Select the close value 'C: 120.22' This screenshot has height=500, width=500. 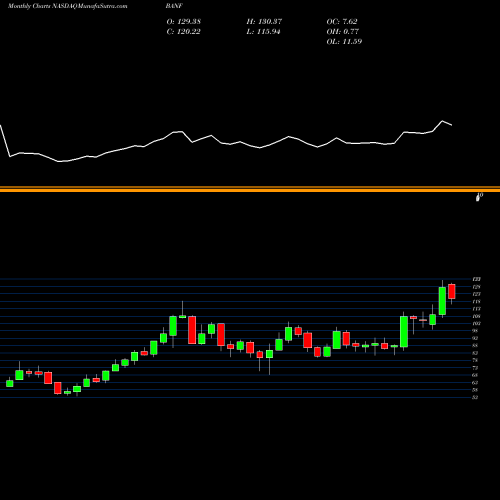pyautogui.click(x=183, y=32)
